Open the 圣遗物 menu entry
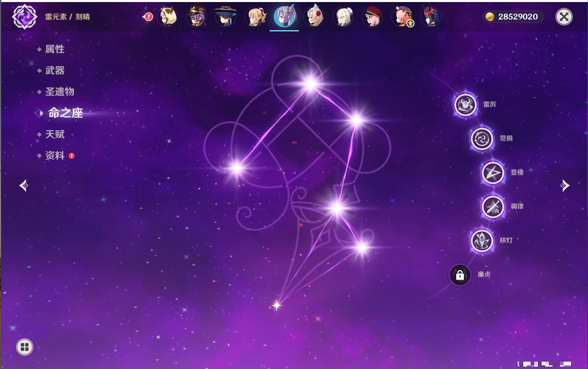The width and height of the screenshot is (588, 369). pos(59,92)
